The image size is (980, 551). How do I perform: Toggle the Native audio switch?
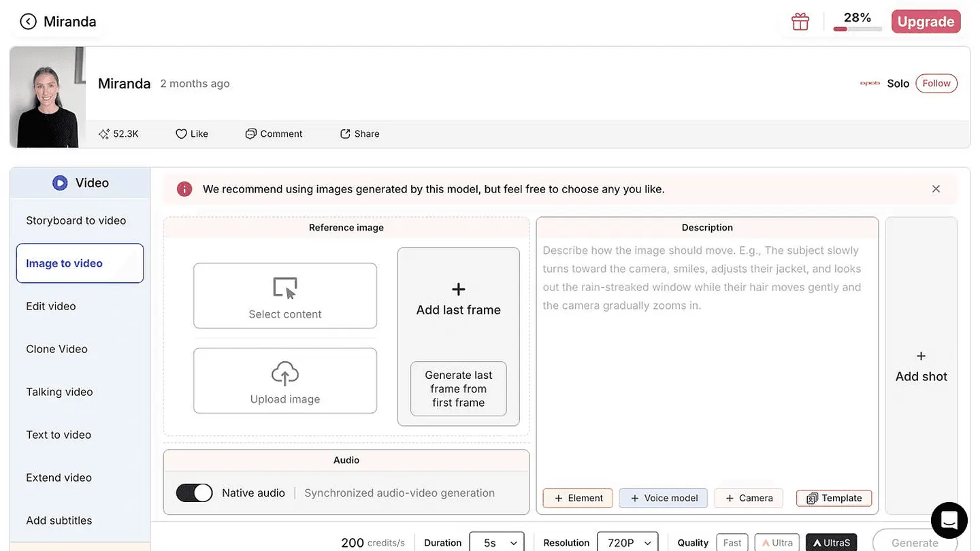pos(195,493)
